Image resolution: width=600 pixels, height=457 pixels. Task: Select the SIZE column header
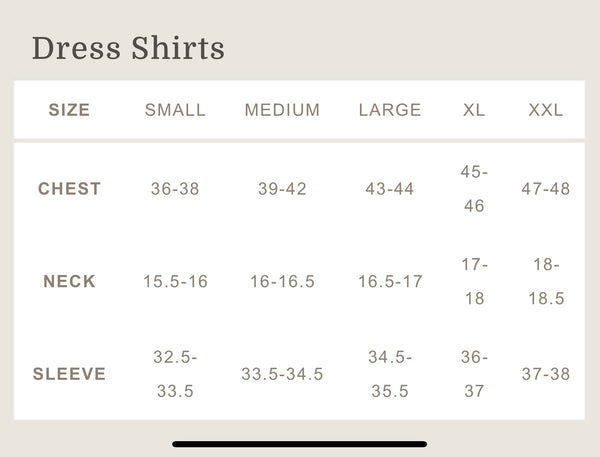point(69,110)
